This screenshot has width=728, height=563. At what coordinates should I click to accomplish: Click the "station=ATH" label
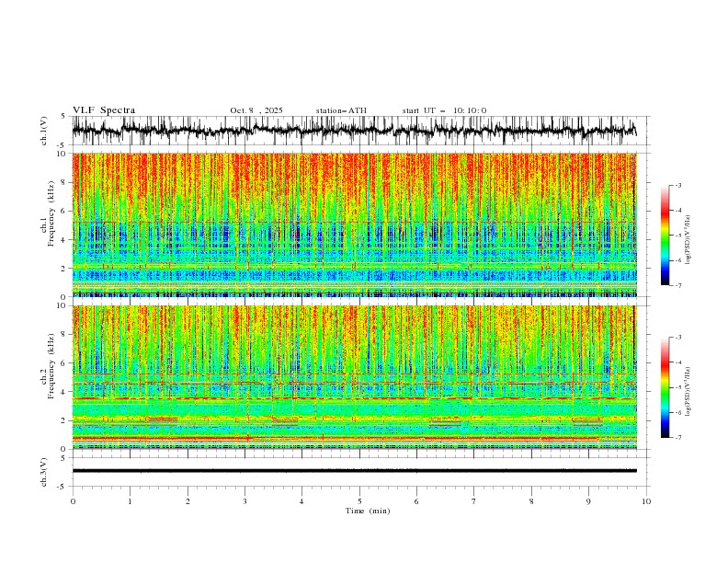[x=341, y=110]
